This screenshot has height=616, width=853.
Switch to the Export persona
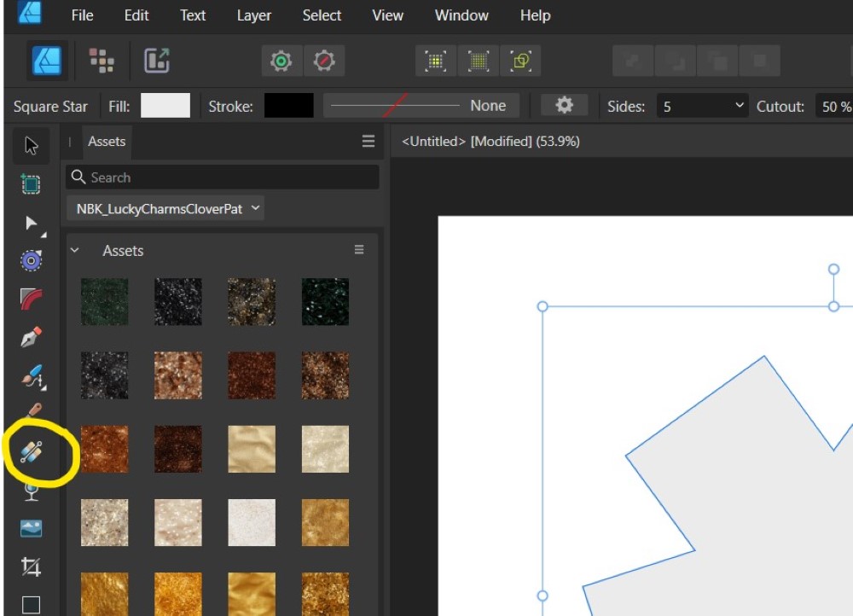[157, 61]
